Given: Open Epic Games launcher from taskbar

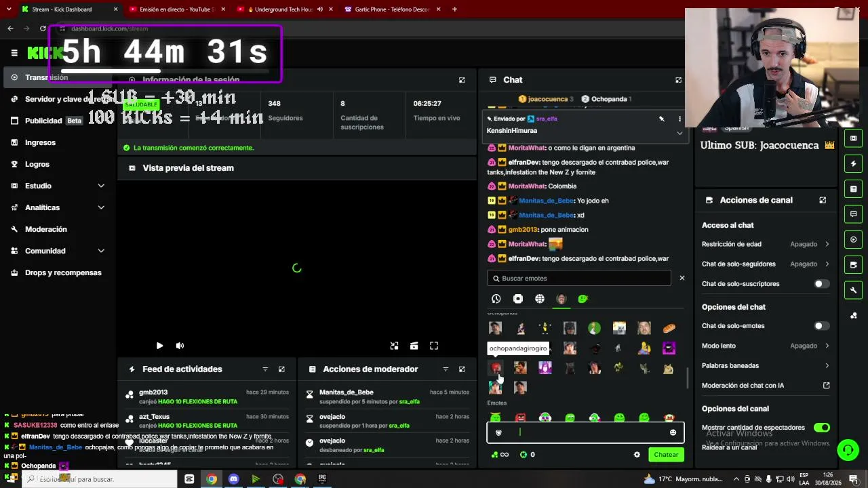Looking at the screenshot, I should click(x=322, y=479).
